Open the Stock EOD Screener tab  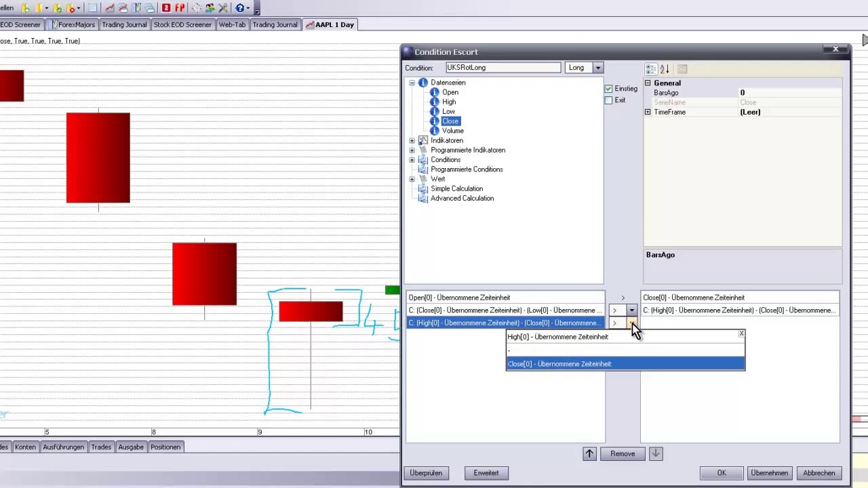coord(182,24)
